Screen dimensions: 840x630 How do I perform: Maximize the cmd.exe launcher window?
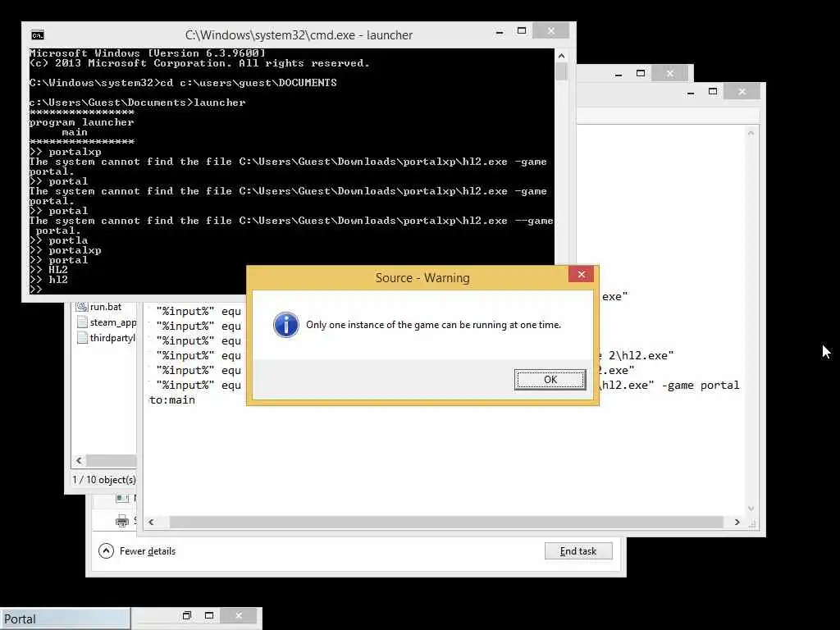522,31
